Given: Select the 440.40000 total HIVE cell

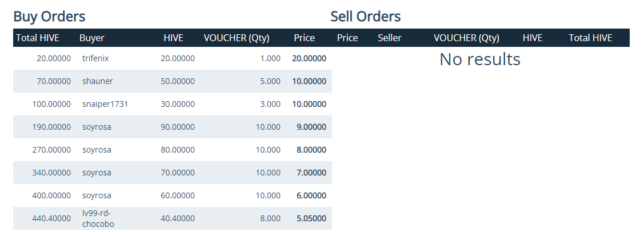Looking at the screenshot, I should click(51, 218).
